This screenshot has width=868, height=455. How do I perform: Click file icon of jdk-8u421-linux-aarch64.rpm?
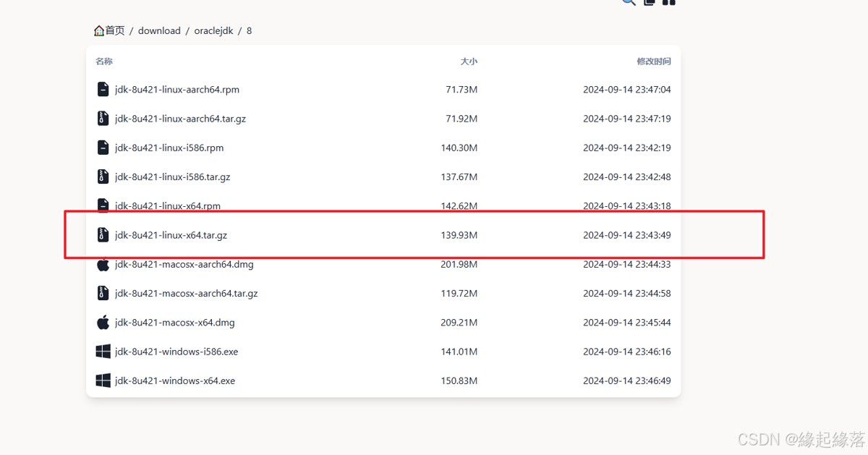(103, 90)
